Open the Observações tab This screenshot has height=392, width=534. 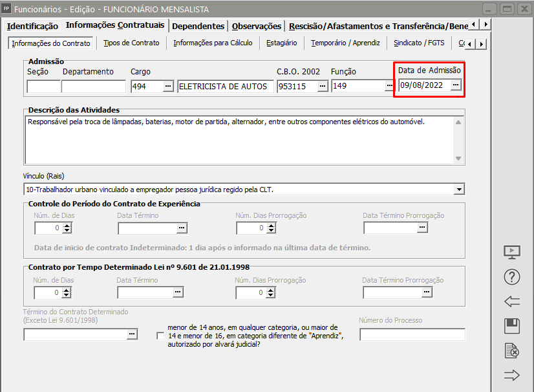click(257, 26)
